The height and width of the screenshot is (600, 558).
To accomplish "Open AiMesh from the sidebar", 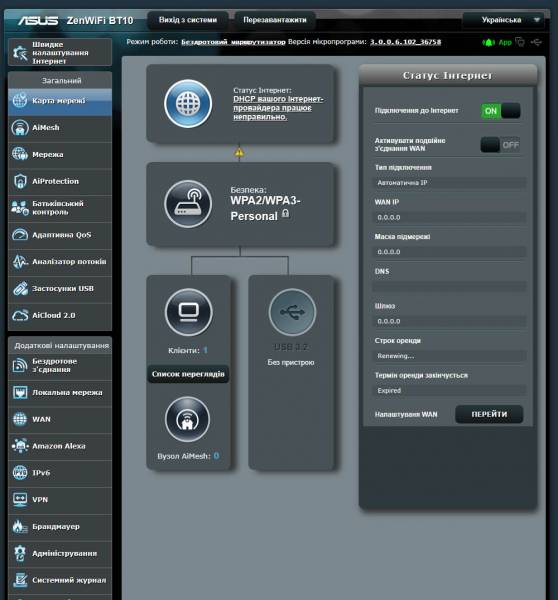I will (x=60, y=128).
